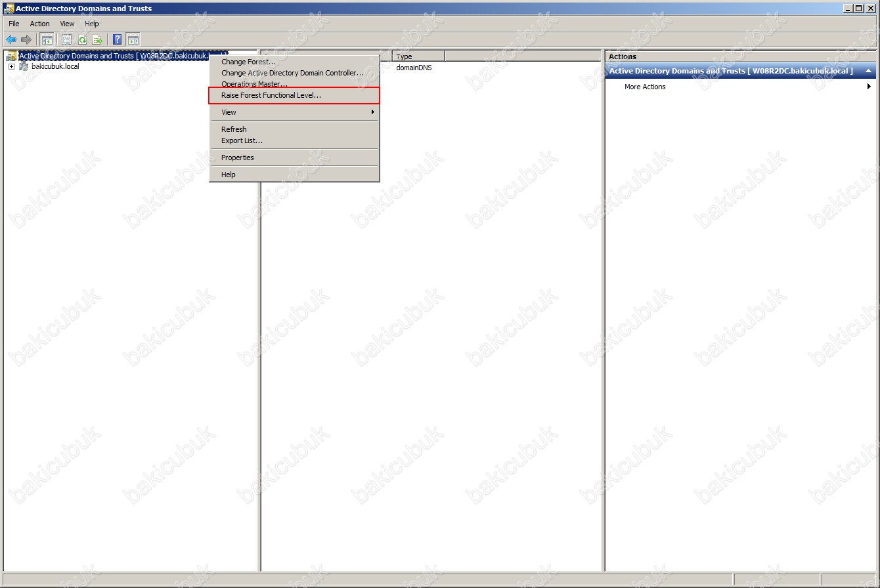The width and height of the screenshot is (880, 588).
Task: Open the View submenu arrow in context menu
Action: pos(373,112)
